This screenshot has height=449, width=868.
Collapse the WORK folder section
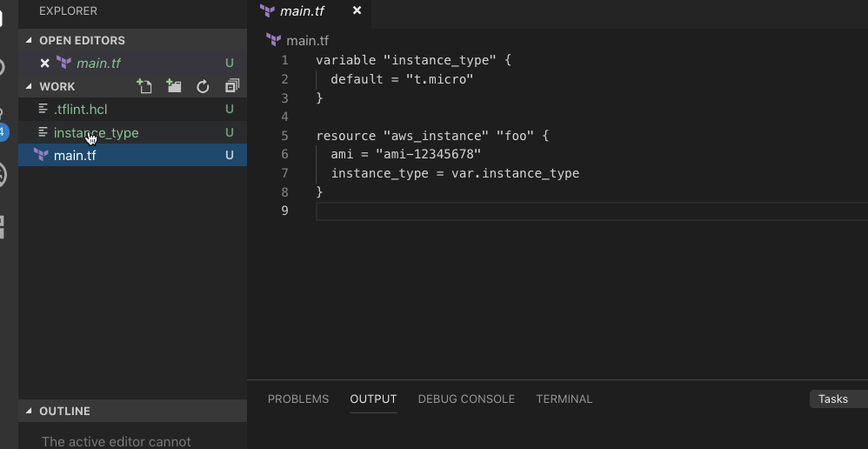[29, 87]
